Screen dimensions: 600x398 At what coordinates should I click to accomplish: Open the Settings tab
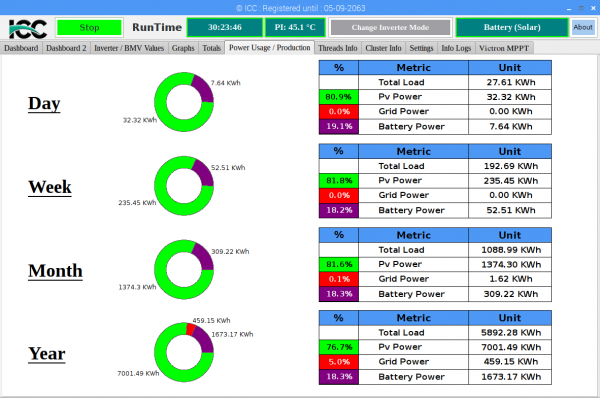(421, 48)
